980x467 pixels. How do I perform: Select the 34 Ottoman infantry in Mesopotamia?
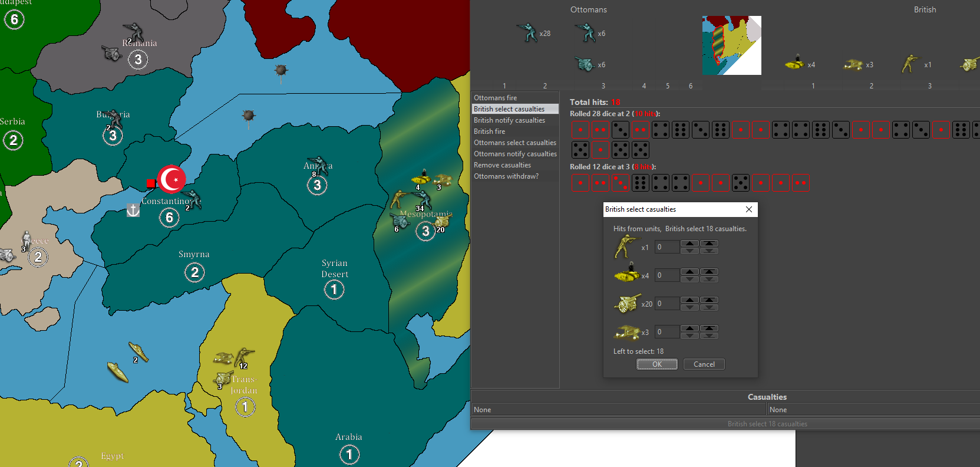(x=422, y=199)
